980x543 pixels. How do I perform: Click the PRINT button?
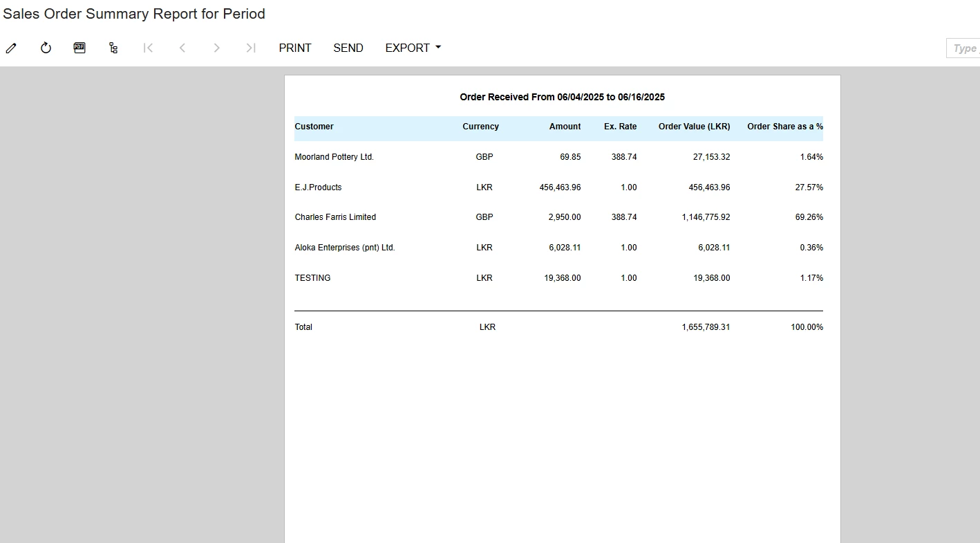click(x=294, y=48)
